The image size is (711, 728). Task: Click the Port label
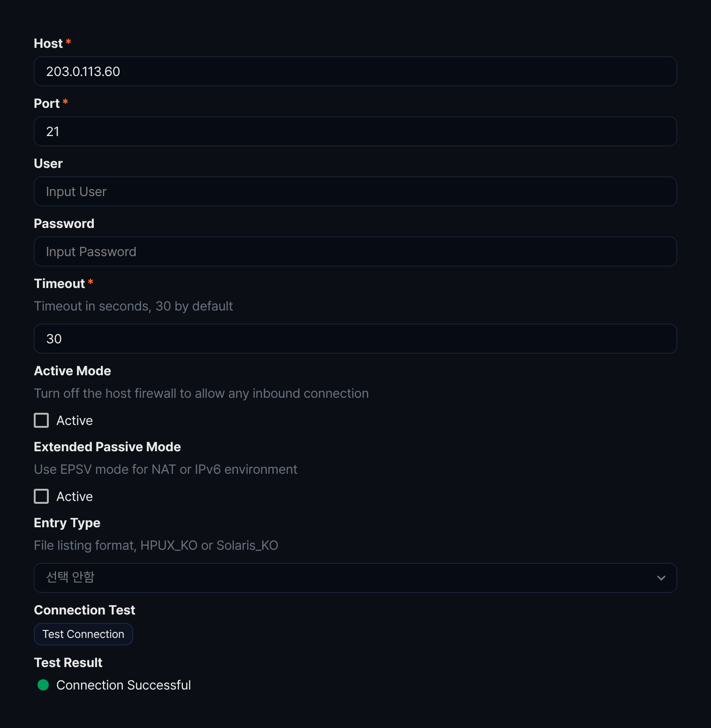[x=47, y=103]
